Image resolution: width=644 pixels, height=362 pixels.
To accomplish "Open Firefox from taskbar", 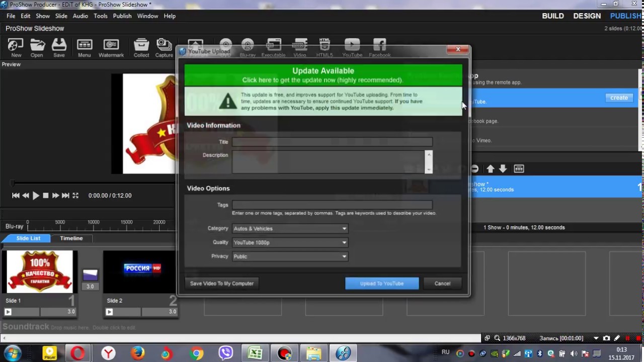I will (137, 353).
